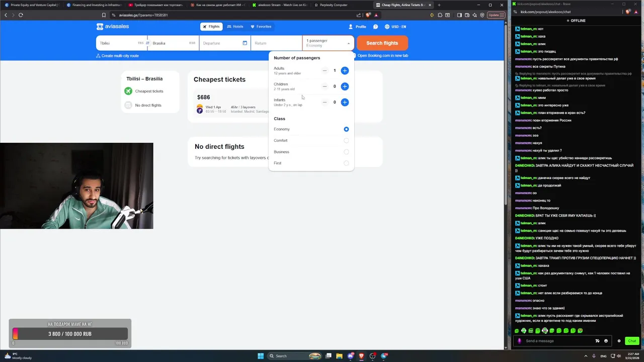Click the donation goal progress bar
The height and width of the screenshot is (362, 644).
[x=70, y=334]
